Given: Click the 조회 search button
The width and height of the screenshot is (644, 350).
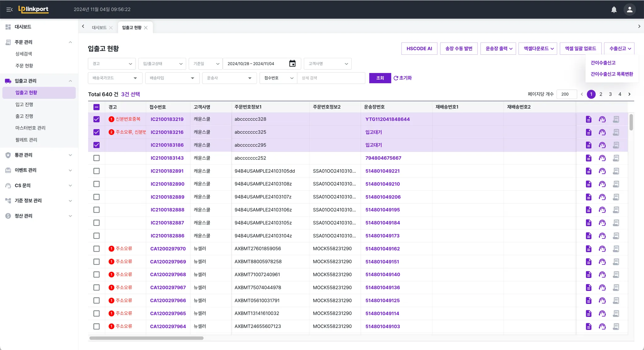Looking at the screenshot, I should [380, 78].
